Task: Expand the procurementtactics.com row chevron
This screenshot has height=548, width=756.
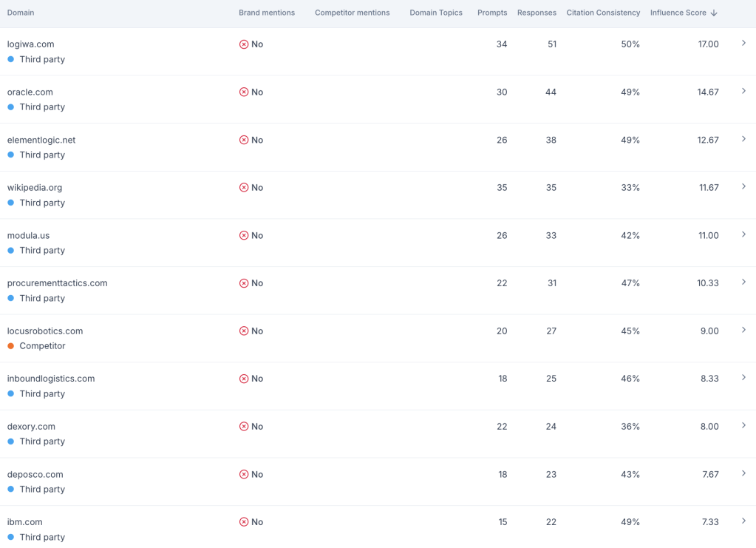Action: coord(743,283)
